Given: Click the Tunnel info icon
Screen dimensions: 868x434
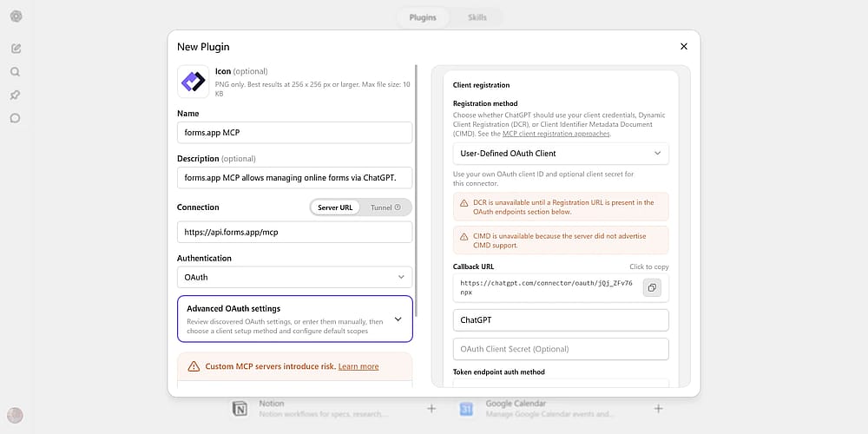Looking at the screenshot, I should pyautogui.click(x=398, y=207).
